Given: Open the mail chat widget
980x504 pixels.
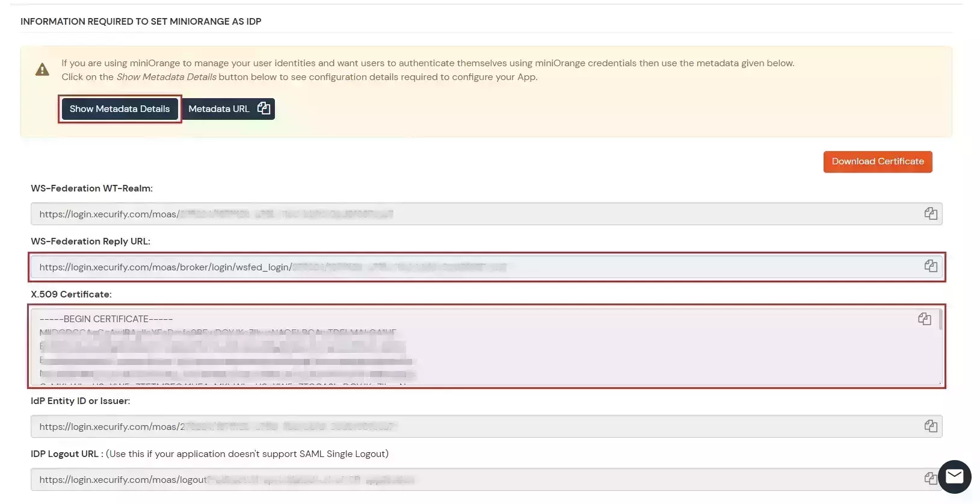Looking at the screenshot, I should coord(955,477).
